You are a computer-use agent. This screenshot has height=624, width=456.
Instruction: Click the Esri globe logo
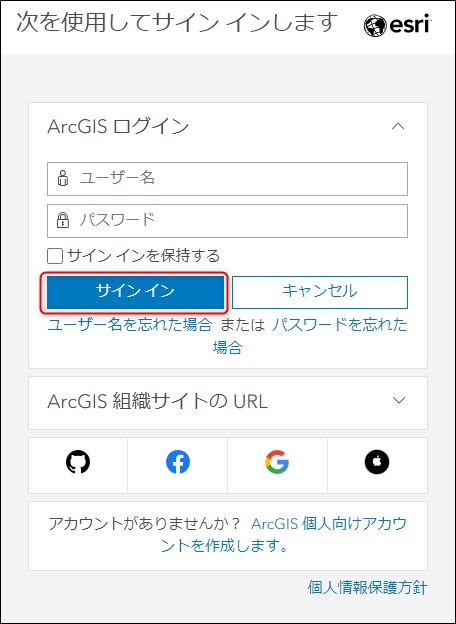pyautogui.click(x=375, y=26)
